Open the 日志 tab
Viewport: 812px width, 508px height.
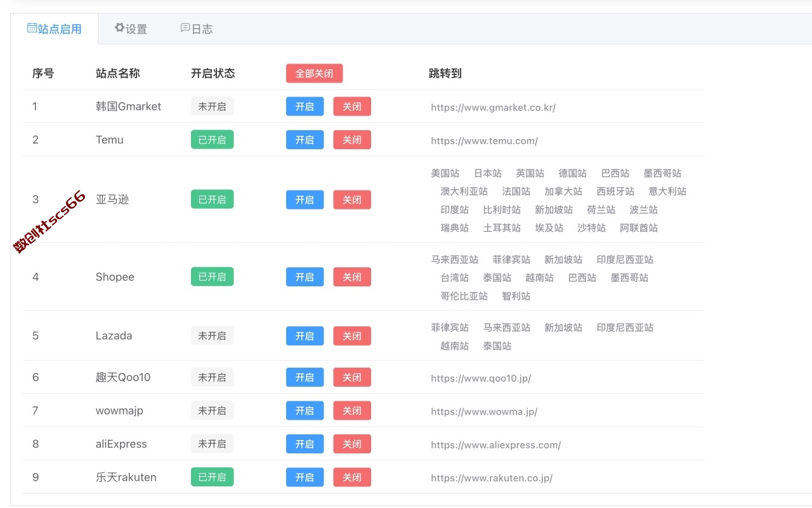click(197, 29)
